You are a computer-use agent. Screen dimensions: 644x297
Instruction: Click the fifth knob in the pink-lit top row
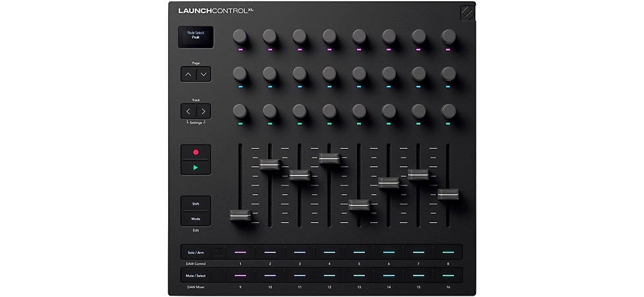[x=359, y=36]
